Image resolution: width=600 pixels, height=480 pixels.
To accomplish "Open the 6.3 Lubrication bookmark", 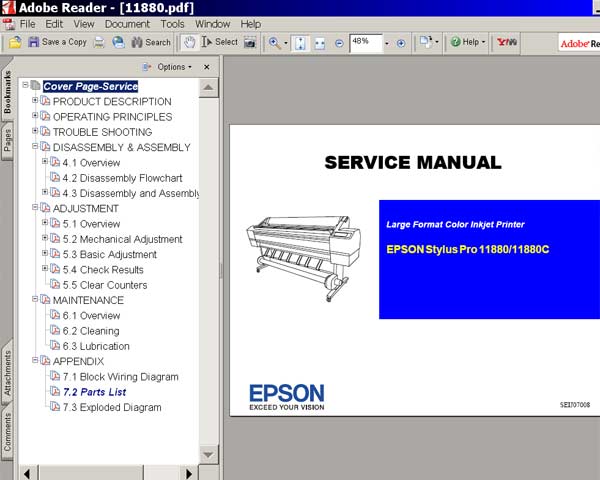I will pyautogui.click(x=96, y=347).
